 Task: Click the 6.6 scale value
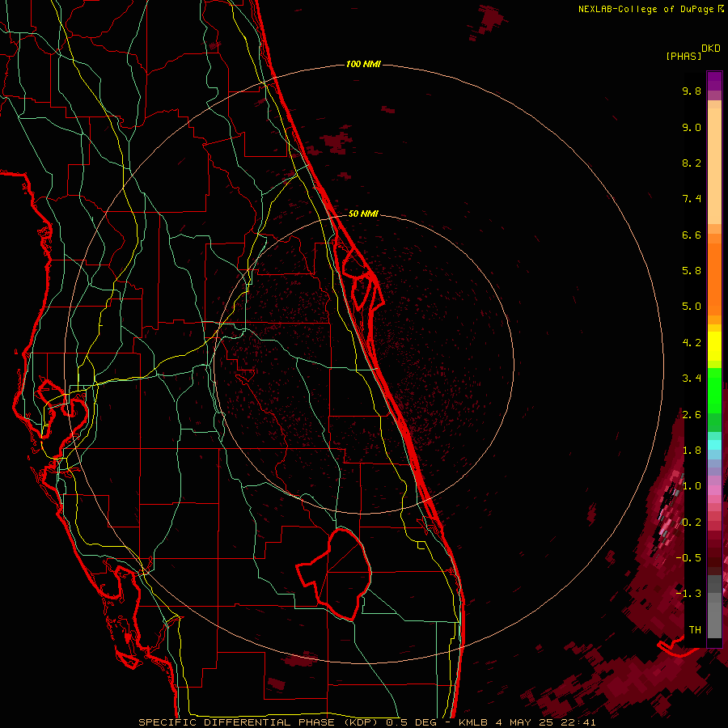692,235
